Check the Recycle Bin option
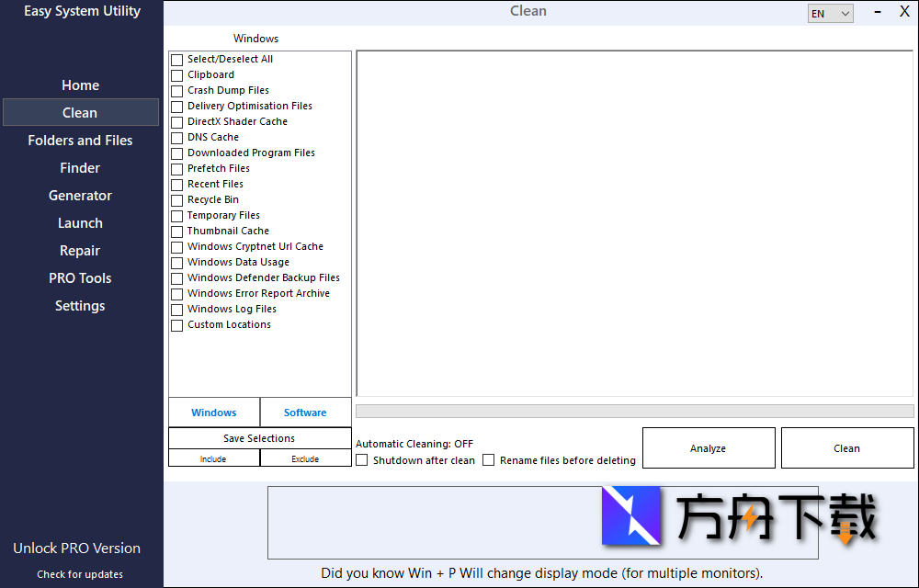This screenshot has width=919, height=588. coord(176,199)
